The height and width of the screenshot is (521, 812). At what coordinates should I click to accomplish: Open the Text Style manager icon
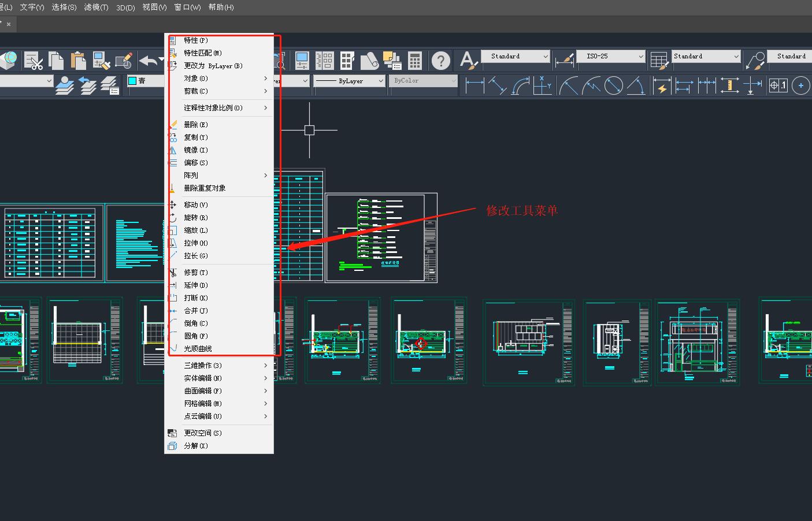(468, 59)
